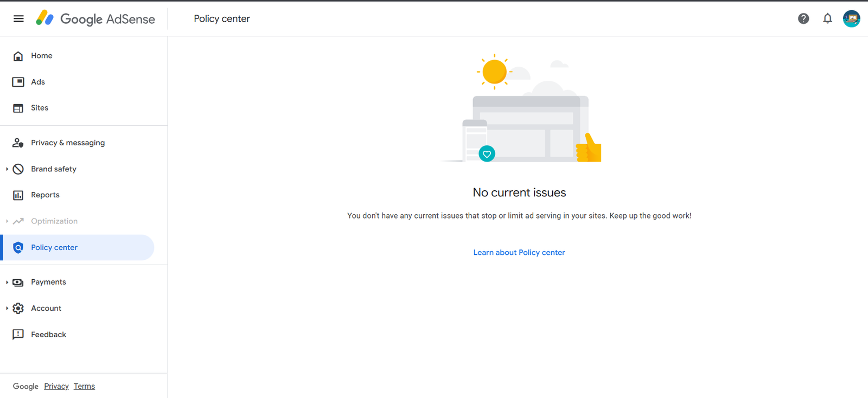Screen dimensions: 868x398
Task: Open the help question mark icon
Action: click(803, 18)
